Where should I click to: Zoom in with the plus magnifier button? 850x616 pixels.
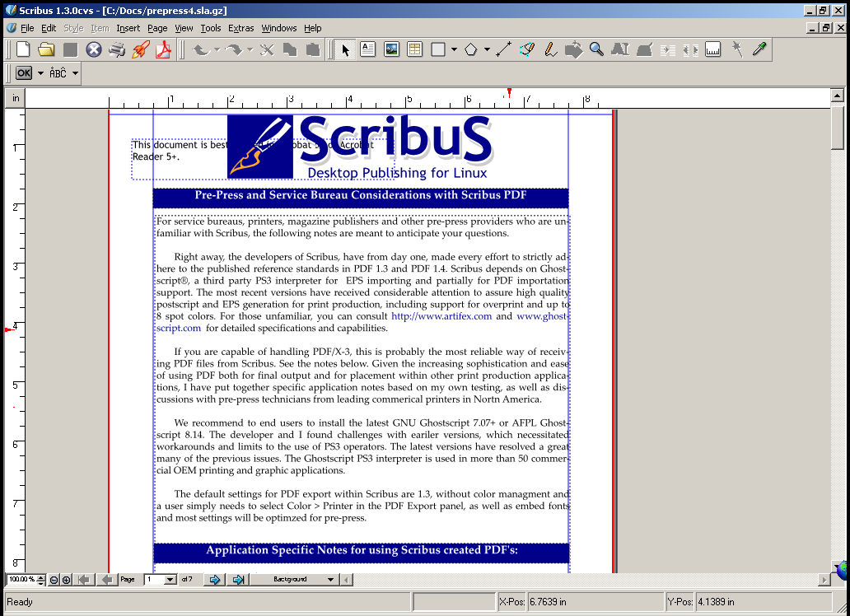[x=66, y=580]
